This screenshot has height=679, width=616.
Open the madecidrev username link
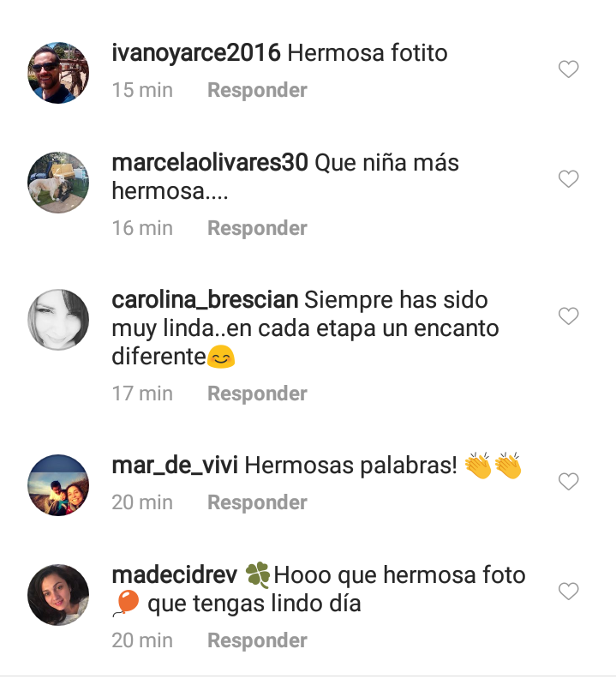tap(175, 575)
